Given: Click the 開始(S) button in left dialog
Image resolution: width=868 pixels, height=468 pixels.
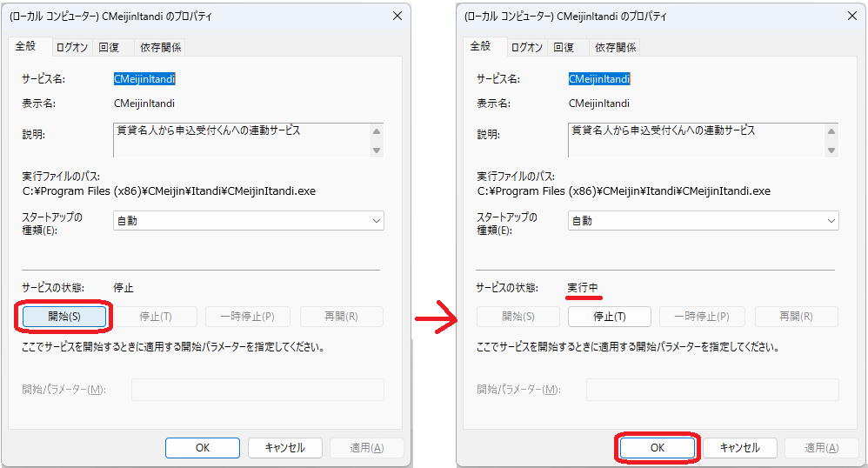Looking at the screenshot, I should (x=63, y=317).
